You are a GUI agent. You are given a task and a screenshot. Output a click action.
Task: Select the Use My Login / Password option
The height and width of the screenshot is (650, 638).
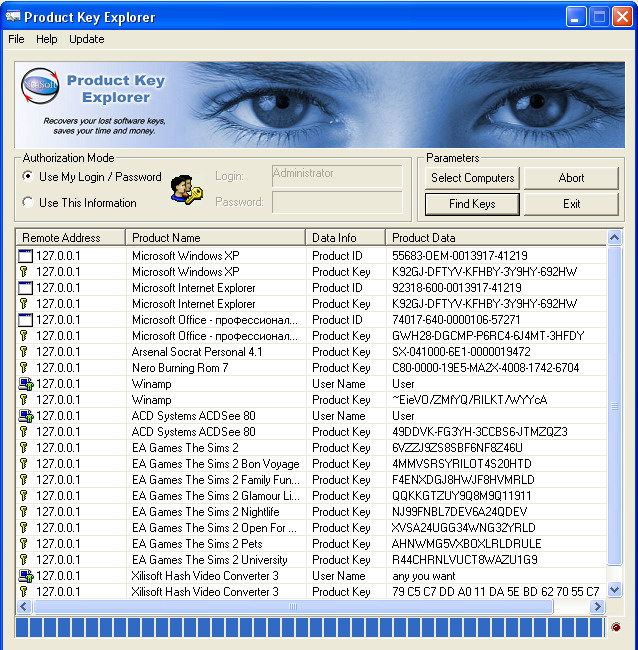click(x=28, y=177)
